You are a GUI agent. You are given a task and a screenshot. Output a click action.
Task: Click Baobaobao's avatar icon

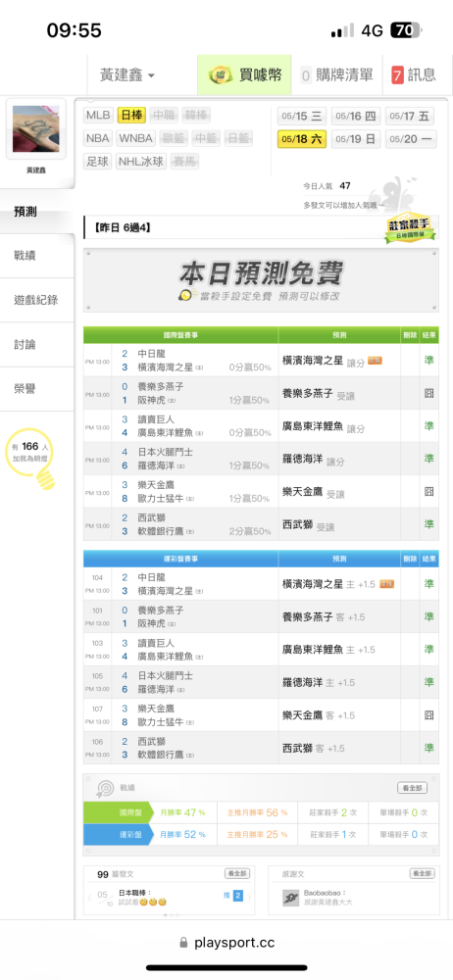(x=290, y=898)
